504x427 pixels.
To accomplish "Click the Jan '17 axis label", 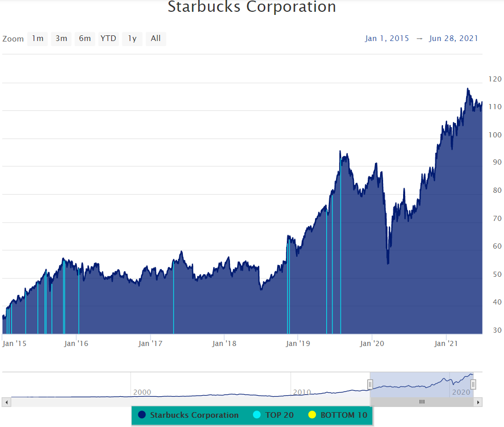I will (x=150, y=343).
